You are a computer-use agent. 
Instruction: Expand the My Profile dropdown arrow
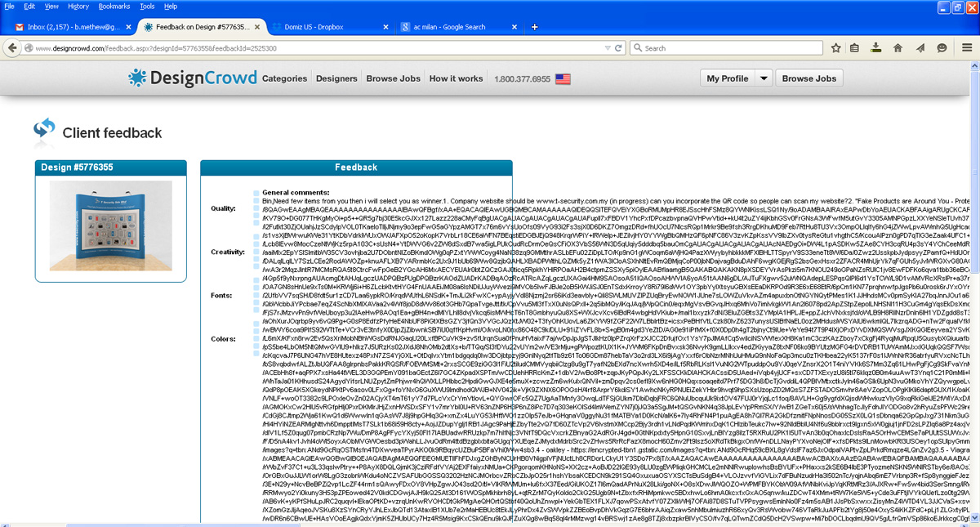[764, 79]
